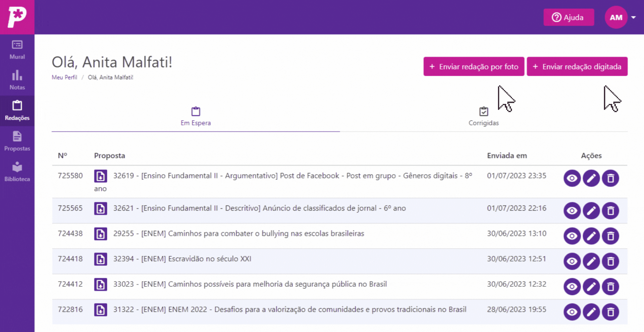
Task: Open the Mural sidebar section
Action: point(17,50)
